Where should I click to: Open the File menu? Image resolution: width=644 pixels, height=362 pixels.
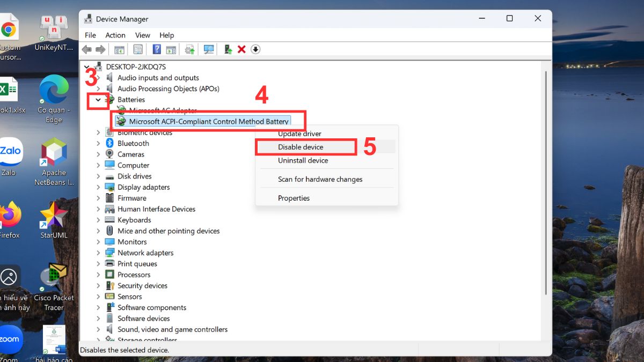[x=90, y=35]
